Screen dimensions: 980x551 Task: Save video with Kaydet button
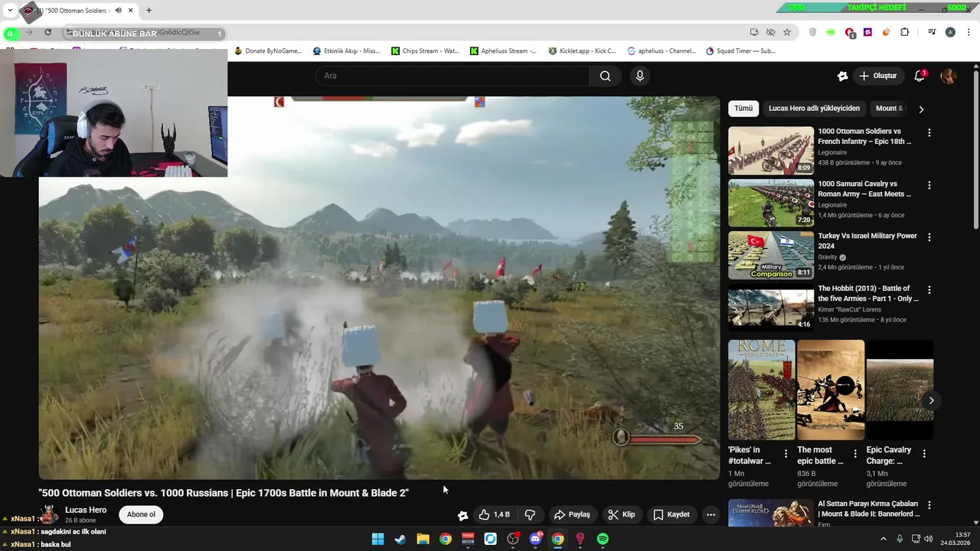(671, 514)
